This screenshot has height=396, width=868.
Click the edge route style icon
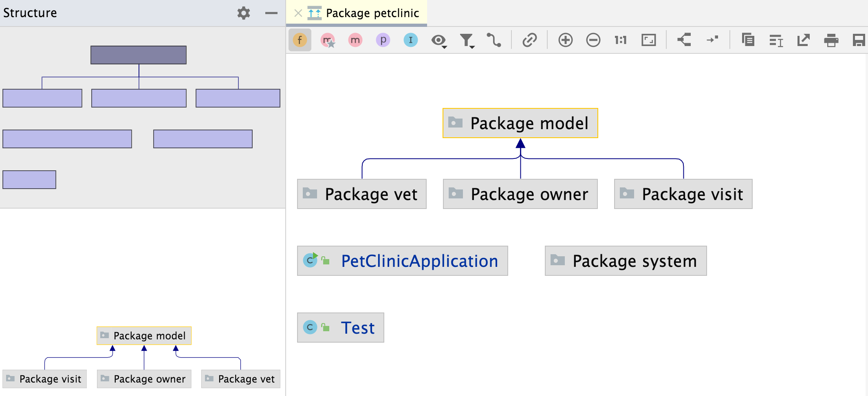coord(494,40)
